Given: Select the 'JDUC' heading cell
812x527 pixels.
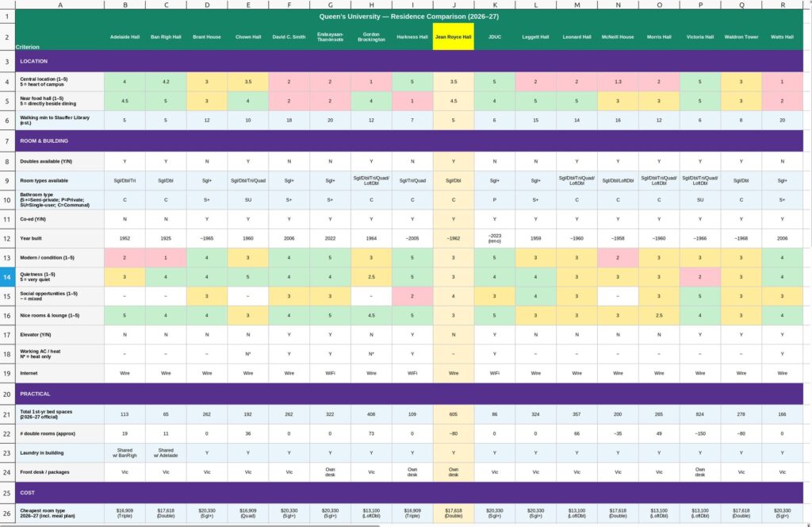Looking at the screenshot, I should coord(495,37).
